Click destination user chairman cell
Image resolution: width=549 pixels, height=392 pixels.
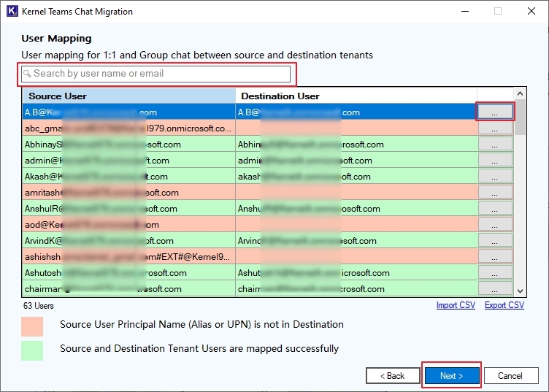(x=356, y=289)
